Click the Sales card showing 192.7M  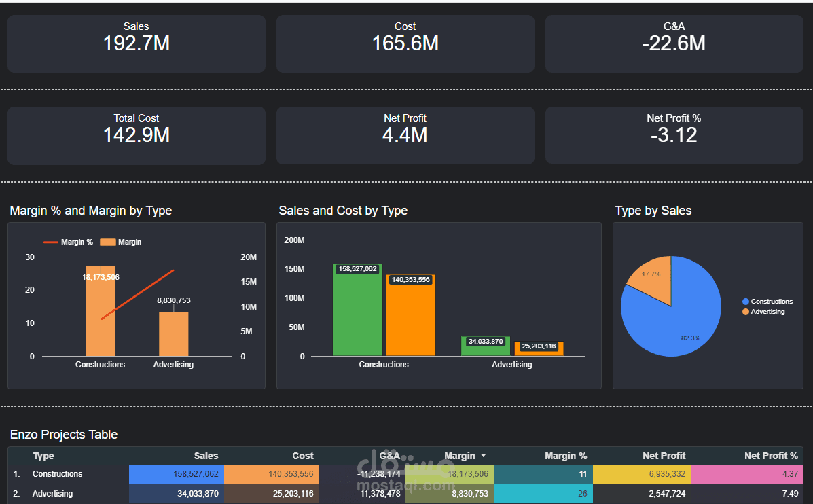click(x=136, y=43)
